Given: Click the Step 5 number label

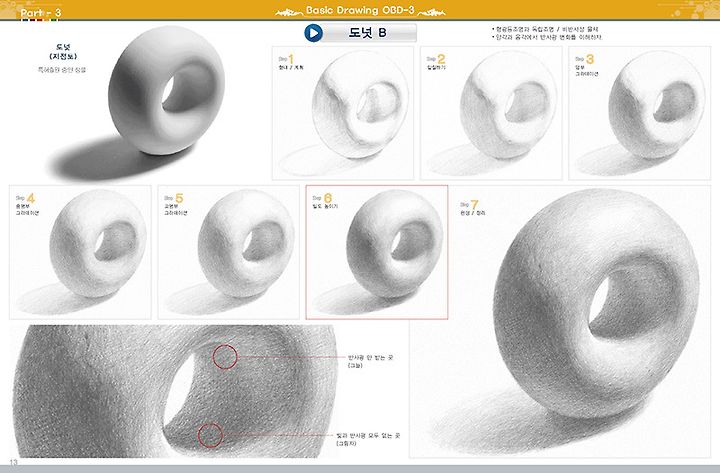Looking at the screenshot, I should point(174,198).
